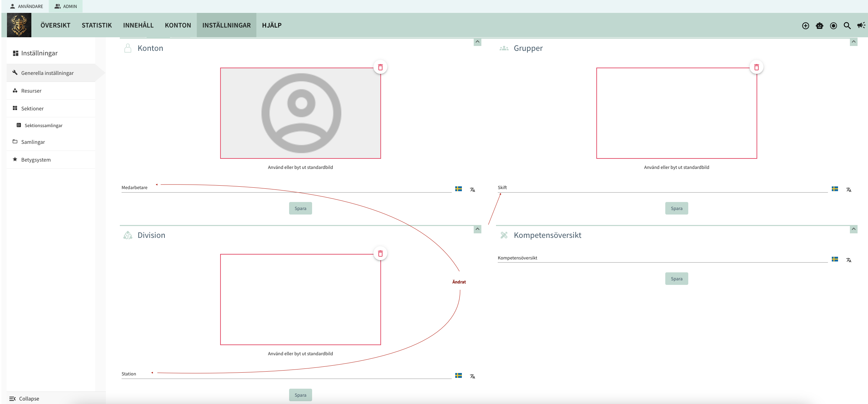This screenshot has height=404, width=868.
Task: Open the Statistik menu
Action: coord(96,25)
